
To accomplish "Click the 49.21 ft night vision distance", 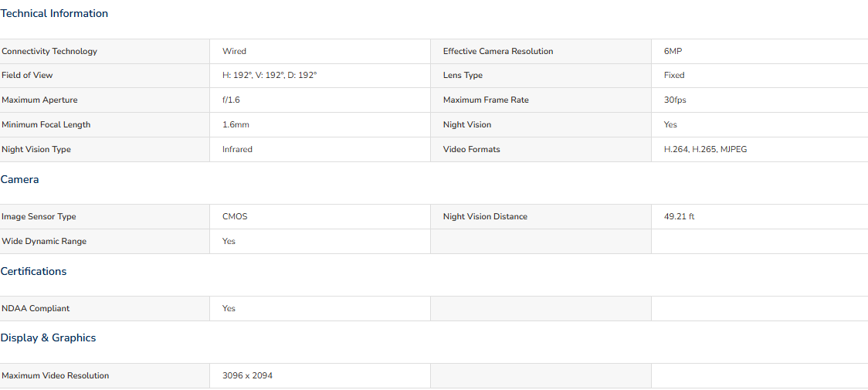I will click(680, 216).
